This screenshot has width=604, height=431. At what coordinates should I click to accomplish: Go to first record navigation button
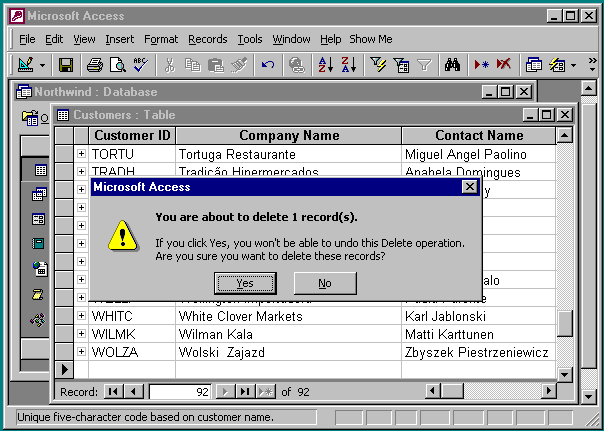(114, 391)
